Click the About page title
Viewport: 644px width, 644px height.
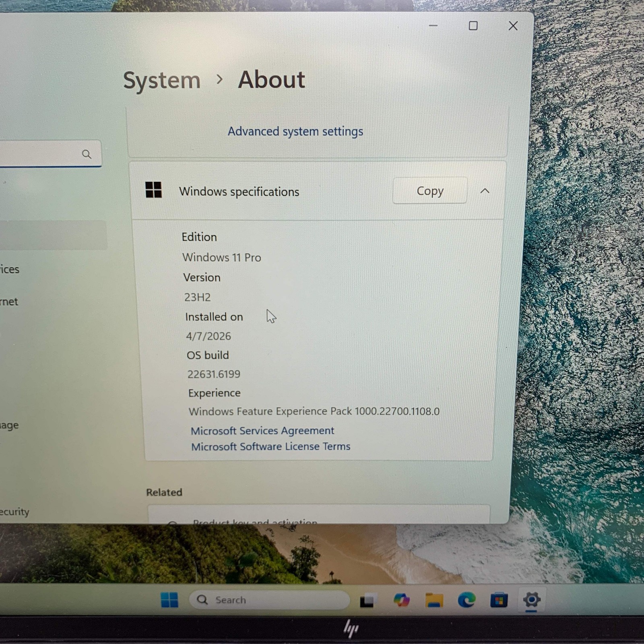272,79
